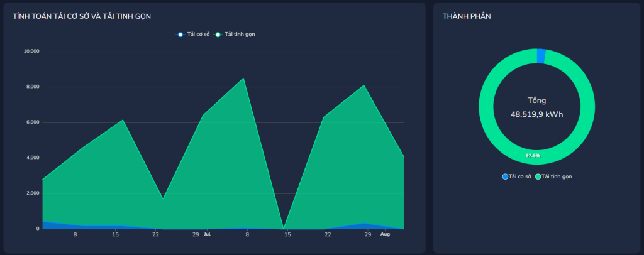The image size is (644, 255).
Task: Click the 97.5% label on the donut ring
Action: 533,155
